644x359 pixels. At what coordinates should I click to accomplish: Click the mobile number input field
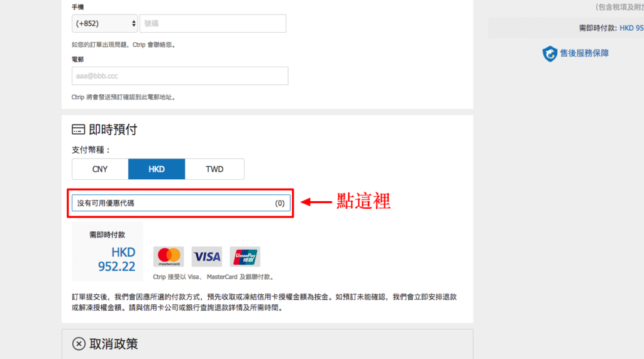213,23
